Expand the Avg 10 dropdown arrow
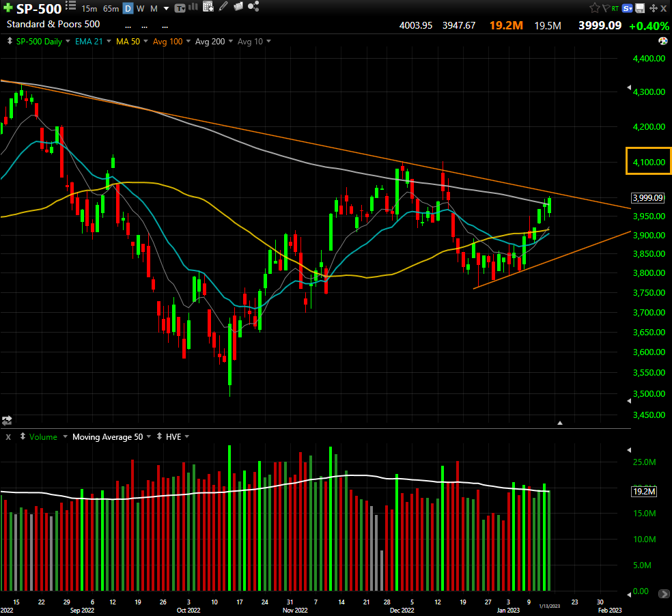The height and width of the screenshot is (616, 672). coord(268,41)
